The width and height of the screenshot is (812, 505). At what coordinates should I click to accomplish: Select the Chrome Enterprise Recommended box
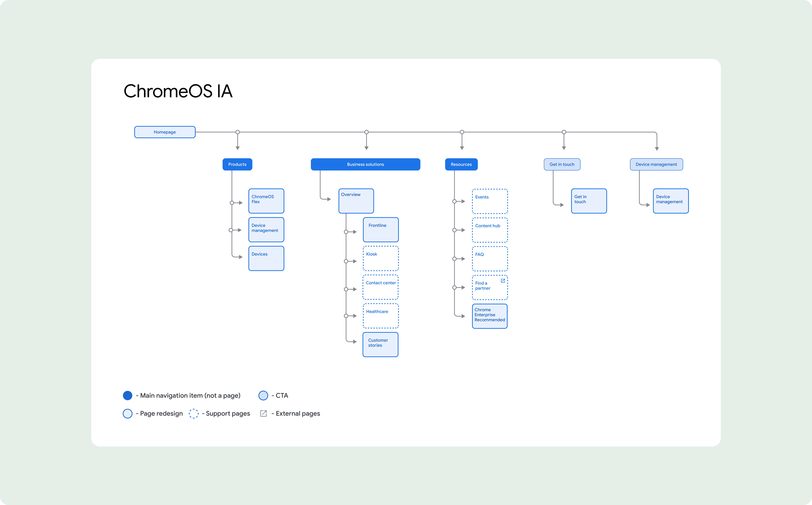490,316
